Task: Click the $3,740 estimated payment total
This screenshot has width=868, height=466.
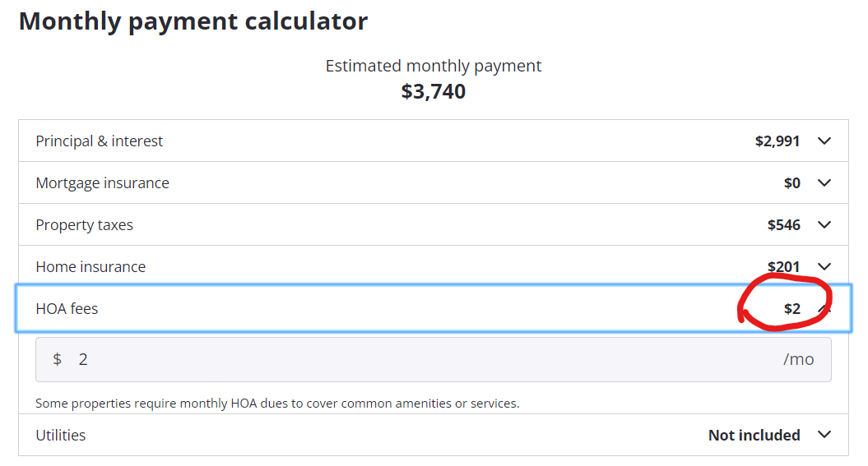Action: click(x=434, y=92)
